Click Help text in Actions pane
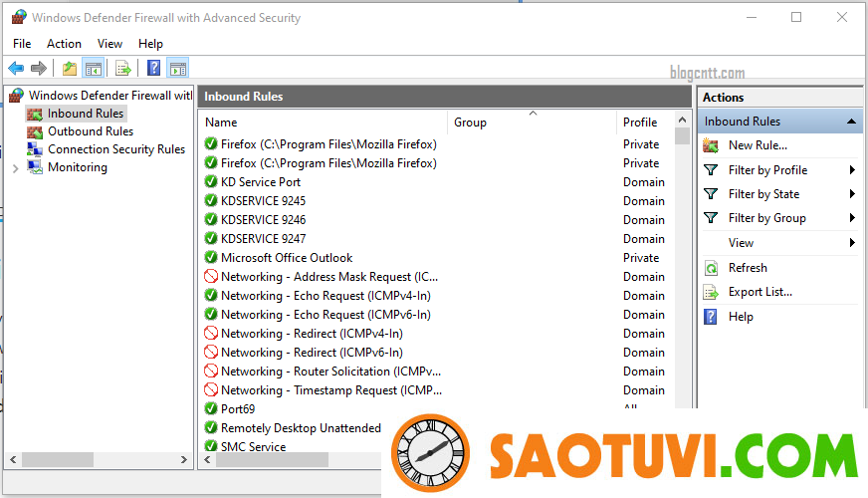The height and width of the screenshot is (498, 868). click(x=741, y=317)
